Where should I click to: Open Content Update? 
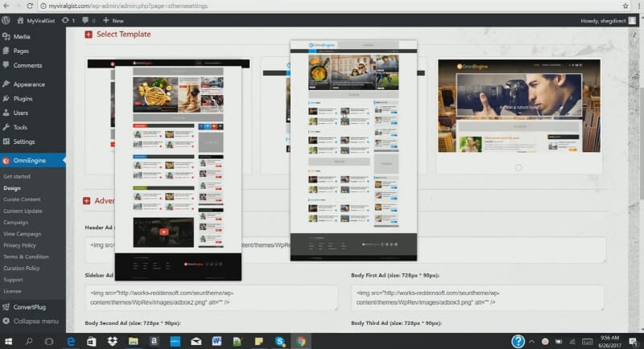click(x=23, y=211)
